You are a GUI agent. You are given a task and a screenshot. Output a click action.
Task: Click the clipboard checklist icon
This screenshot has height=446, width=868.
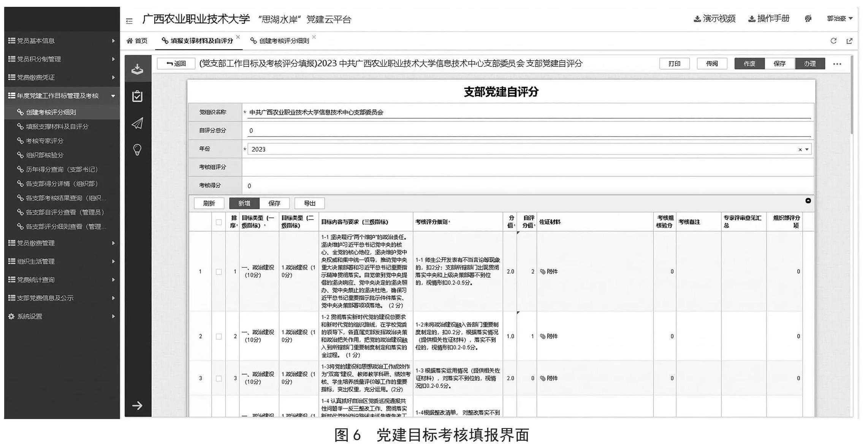click(137, 96)
